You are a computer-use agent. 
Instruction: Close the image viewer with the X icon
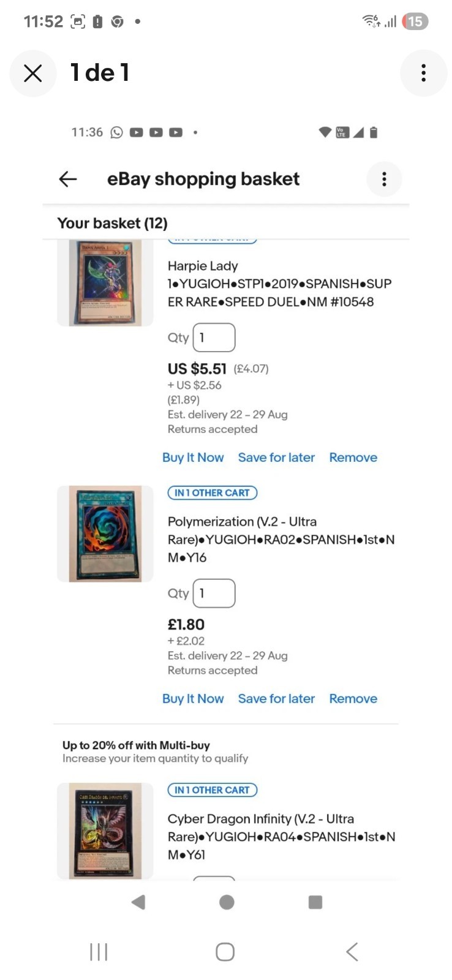33,73
